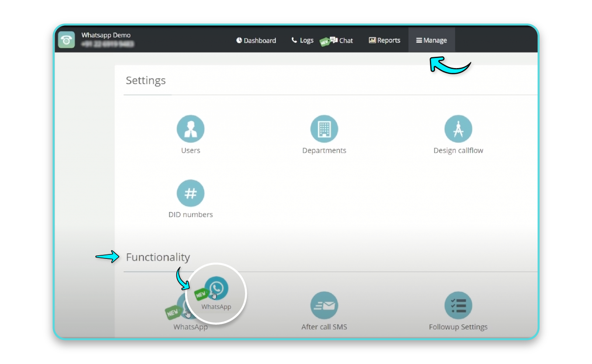
Task: Click the Functionality section heading
Action: coord(158,257)
